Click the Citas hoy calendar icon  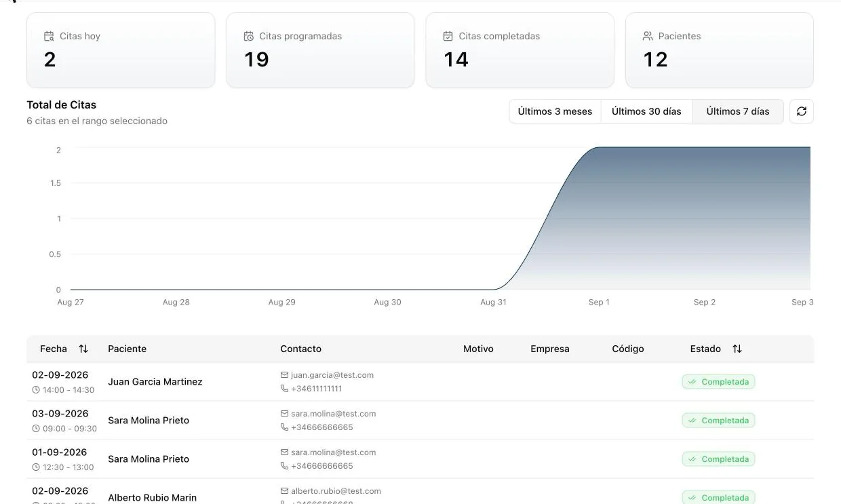point(49,37)
